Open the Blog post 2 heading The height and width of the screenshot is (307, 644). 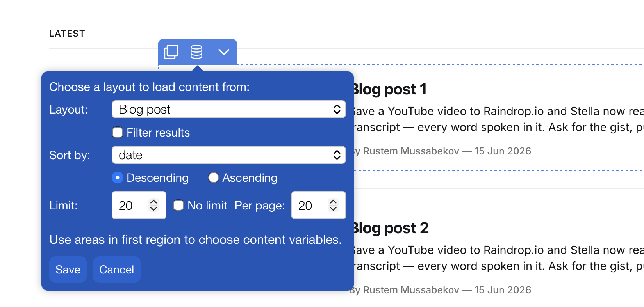coord(391,228)
